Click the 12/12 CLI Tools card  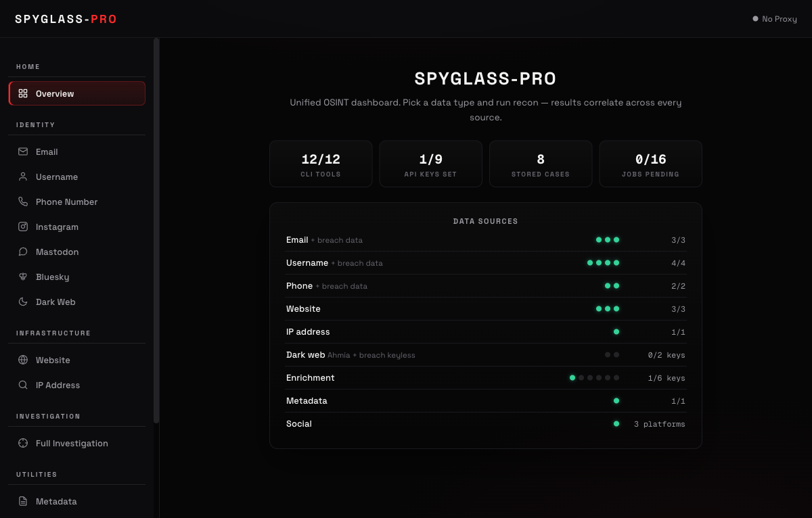coord(321,164)
